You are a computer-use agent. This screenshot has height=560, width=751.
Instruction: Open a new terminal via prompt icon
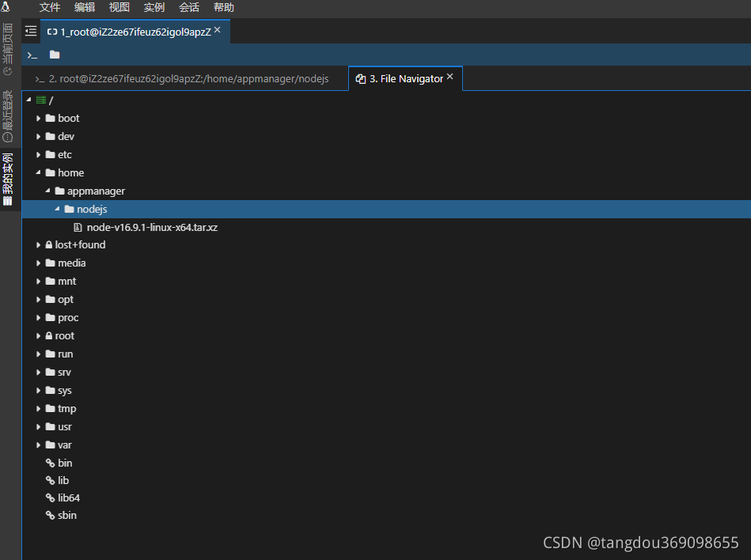pyautogui.click(x=32, y=55)
